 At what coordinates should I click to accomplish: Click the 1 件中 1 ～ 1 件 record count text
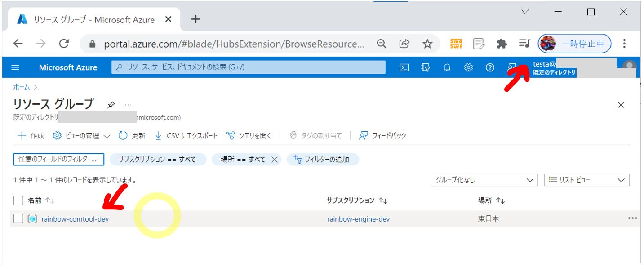[75, 180]
